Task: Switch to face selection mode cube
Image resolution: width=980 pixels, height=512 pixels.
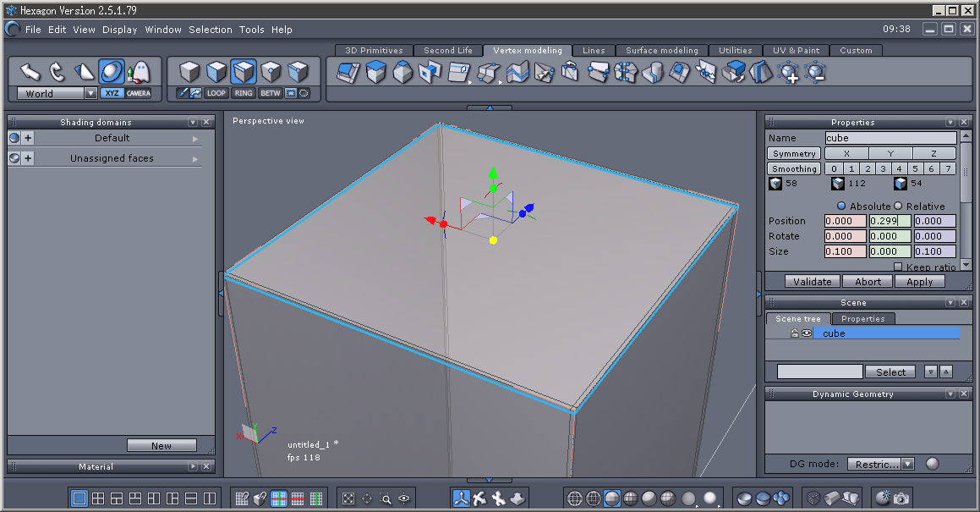Action: (216, 72)
